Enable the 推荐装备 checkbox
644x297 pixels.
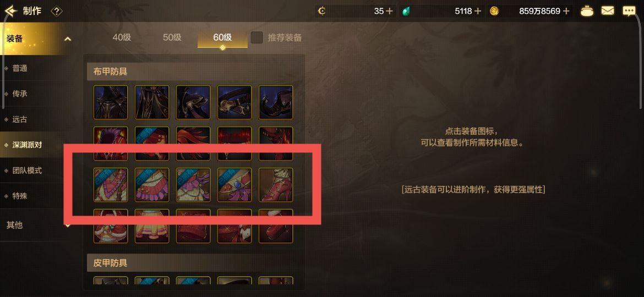tap(257, 37)
